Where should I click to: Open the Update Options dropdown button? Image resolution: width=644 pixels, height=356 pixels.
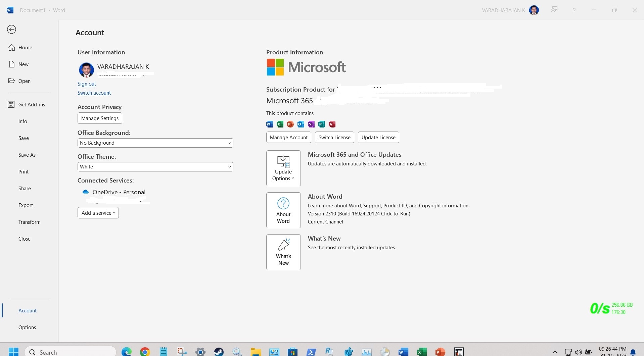tap(283, 168)
